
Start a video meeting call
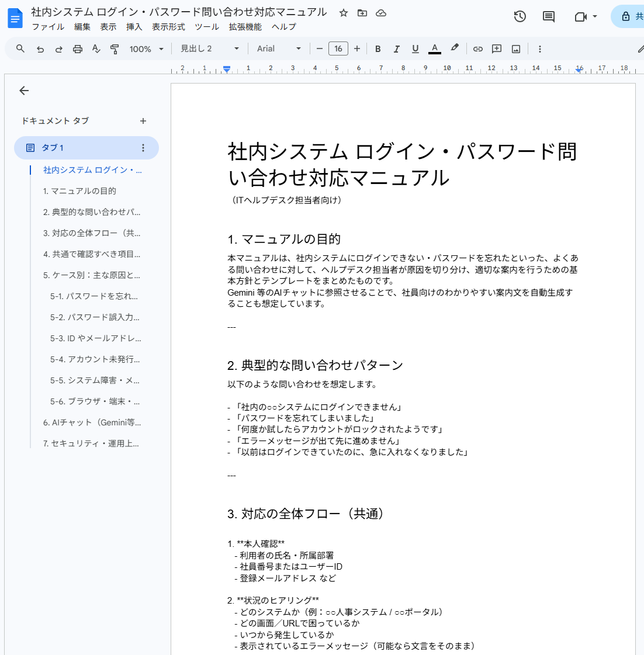(x=580, y=17)
